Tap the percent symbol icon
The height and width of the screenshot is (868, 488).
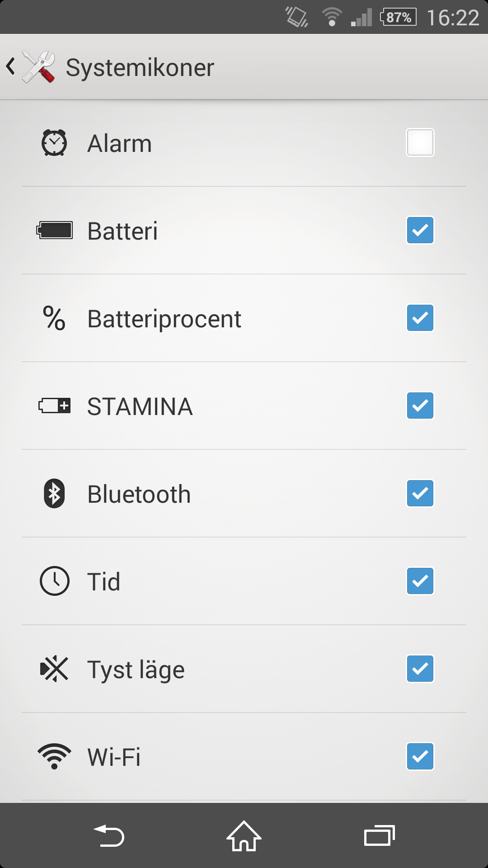click(x=54, y=318)
